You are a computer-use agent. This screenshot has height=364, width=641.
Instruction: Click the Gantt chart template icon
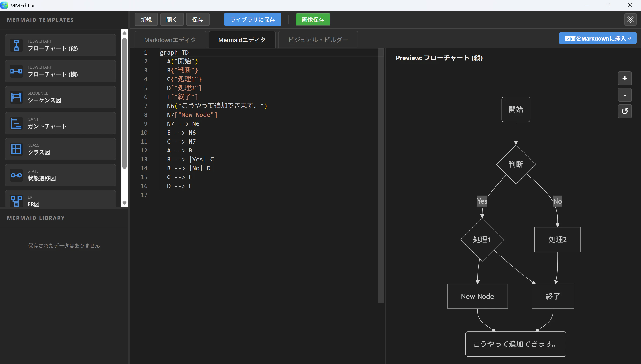[x=16, y=123]
